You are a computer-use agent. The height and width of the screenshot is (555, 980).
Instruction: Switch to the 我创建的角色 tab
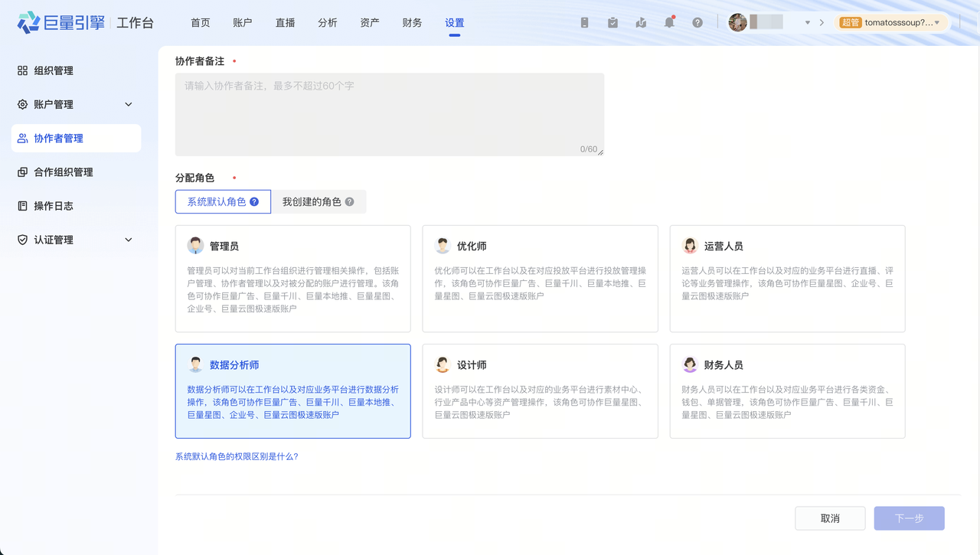pos(318,202)
